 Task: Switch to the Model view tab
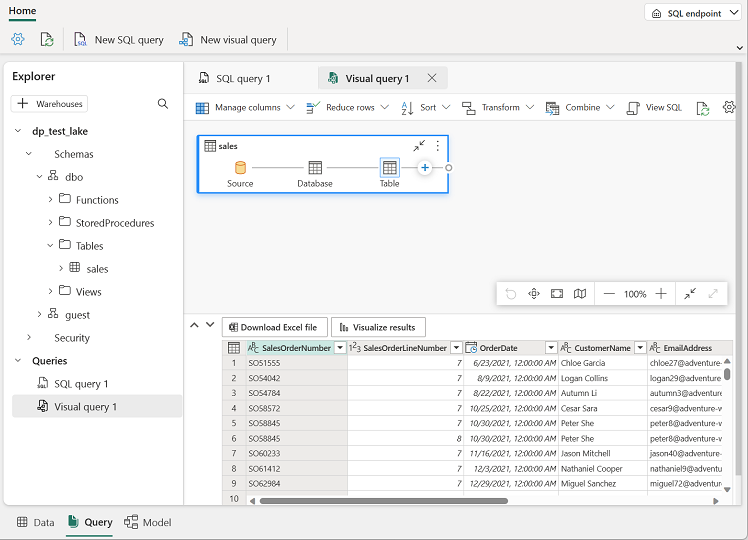(148, 522)
